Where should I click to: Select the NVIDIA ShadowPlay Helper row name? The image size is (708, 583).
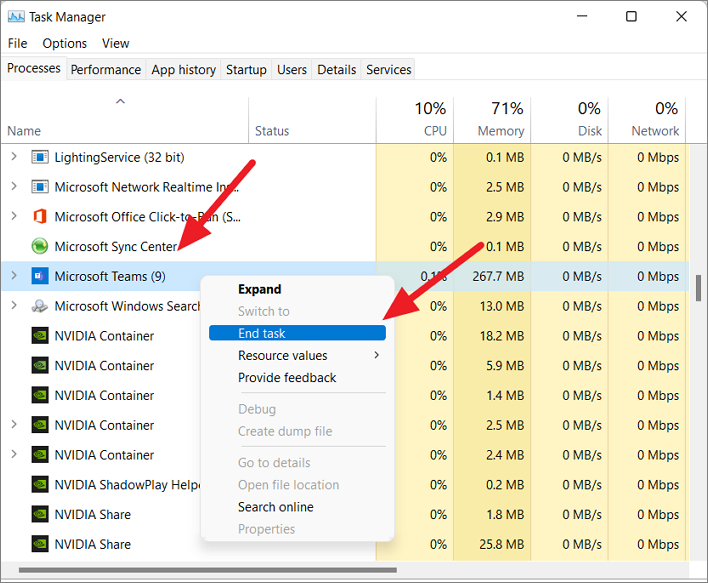127,485
